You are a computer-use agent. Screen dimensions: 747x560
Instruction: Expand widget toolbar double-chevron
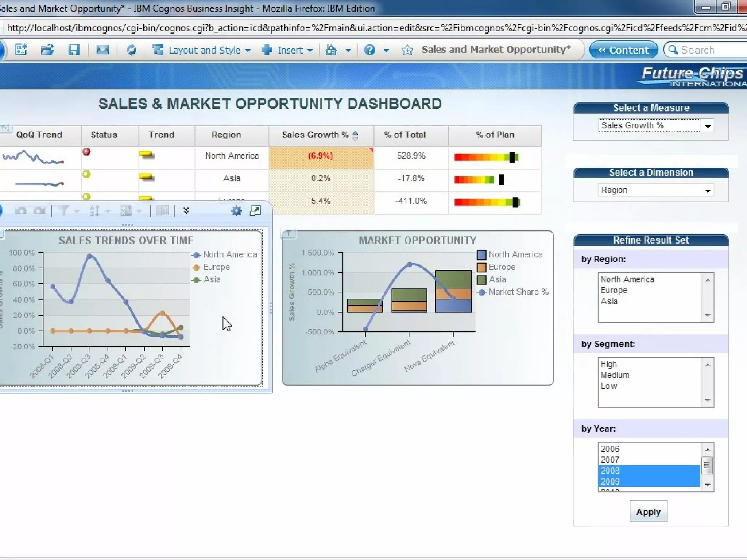tap(186, 211)
